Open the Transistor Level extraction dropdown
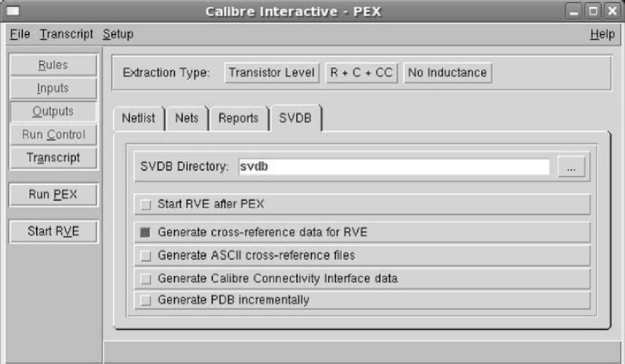 coord(272,73)
